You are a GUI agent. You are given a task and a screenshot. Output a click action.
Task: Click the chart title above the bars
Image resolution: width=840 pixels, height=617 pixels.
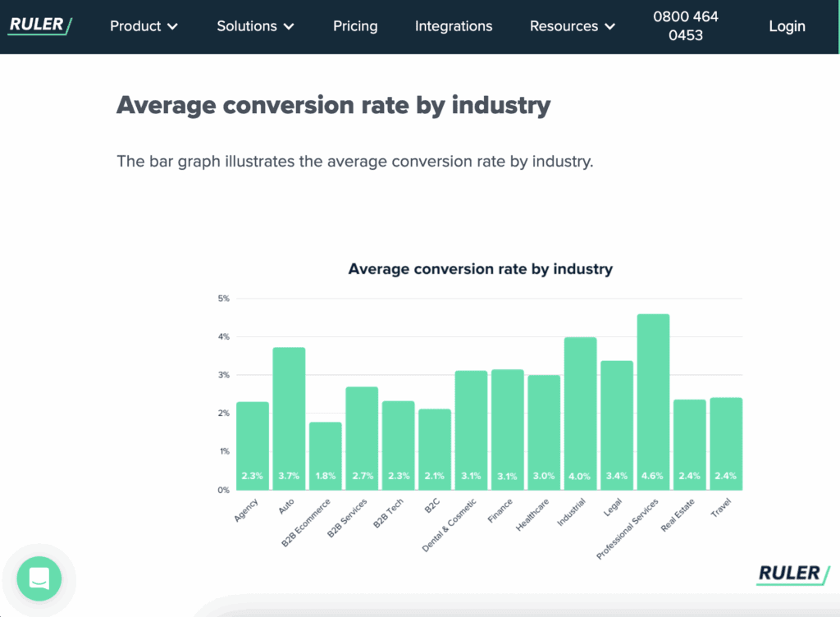tap(481, 269)
